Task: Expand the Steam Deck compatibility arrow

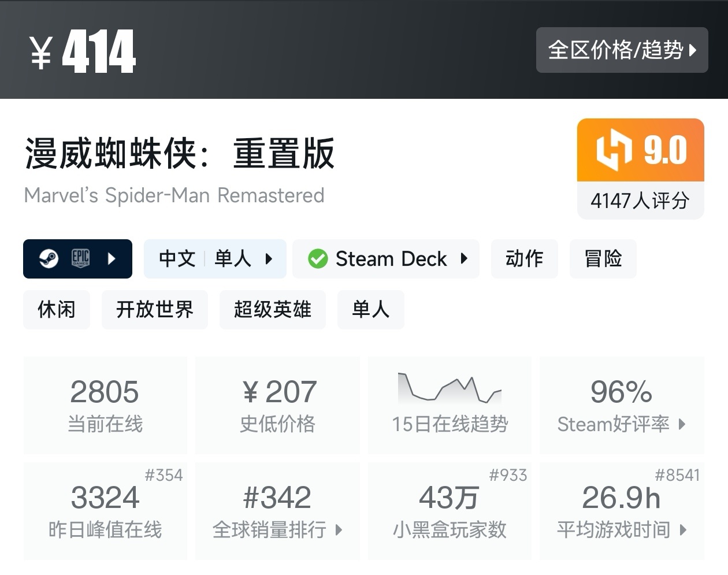Action: click(x=464, y=259)
